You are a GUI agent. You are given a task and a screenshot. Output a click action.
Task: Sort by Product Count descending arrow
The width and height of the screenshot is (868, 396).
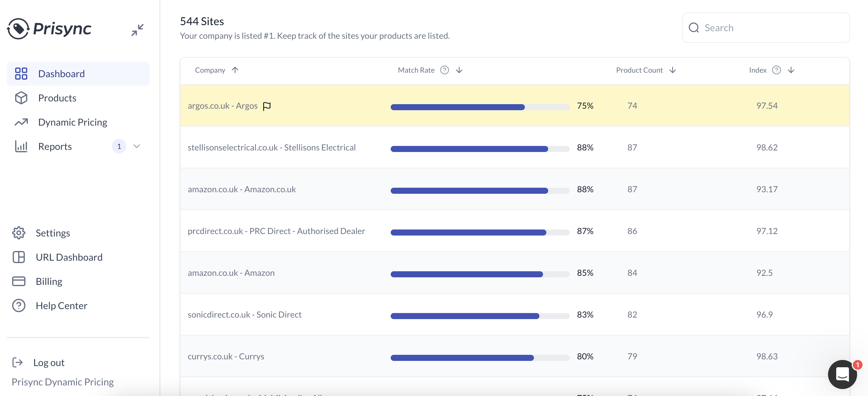tap(673, 70)
